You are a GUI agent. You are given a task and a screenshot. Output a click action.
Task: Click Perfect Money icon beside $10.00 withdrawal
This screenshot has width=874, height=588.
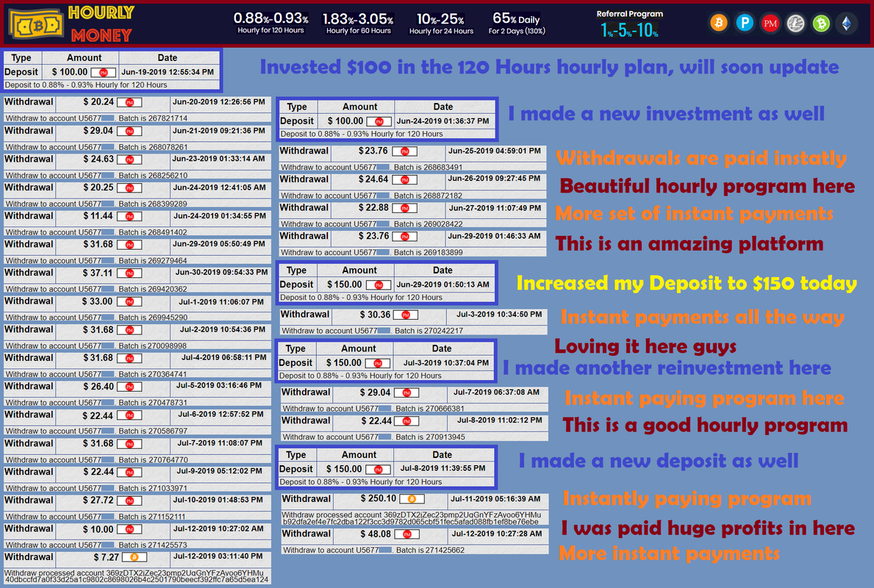129,529
